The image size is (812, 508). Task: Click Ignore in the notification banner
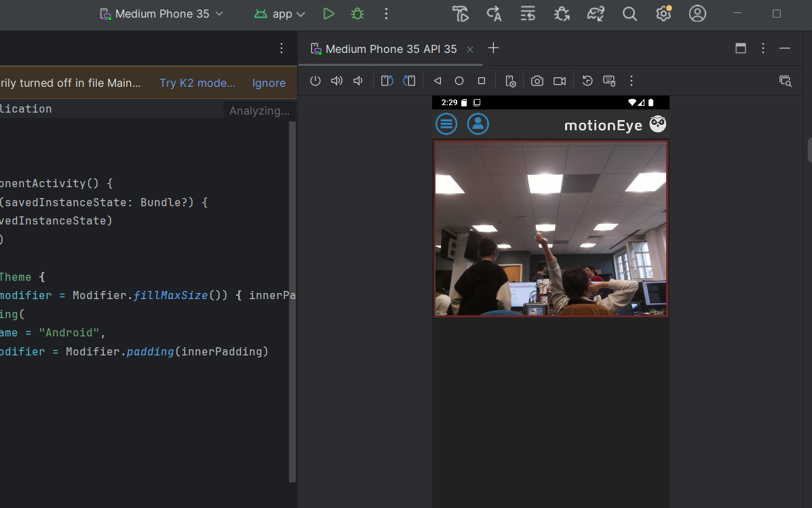(269, 83)
